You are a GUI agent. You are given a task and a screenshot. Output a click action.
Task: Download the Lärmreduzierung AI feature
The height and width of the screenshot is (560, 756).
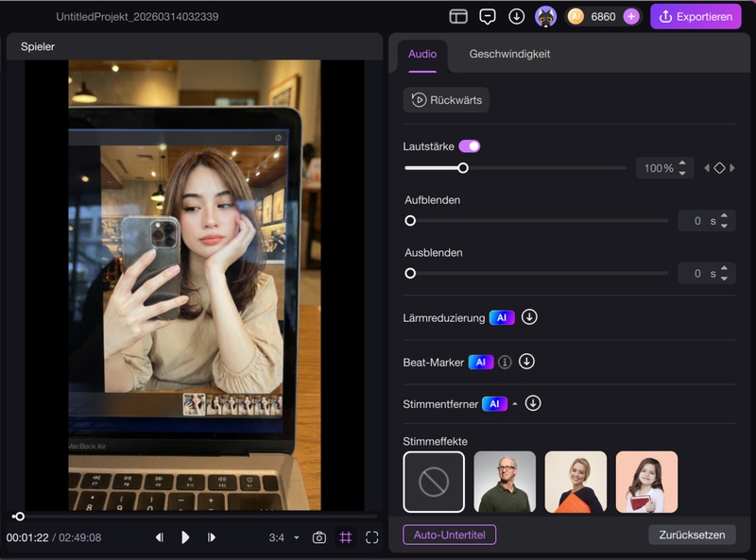pyautogui.click(x=529, y=317)
